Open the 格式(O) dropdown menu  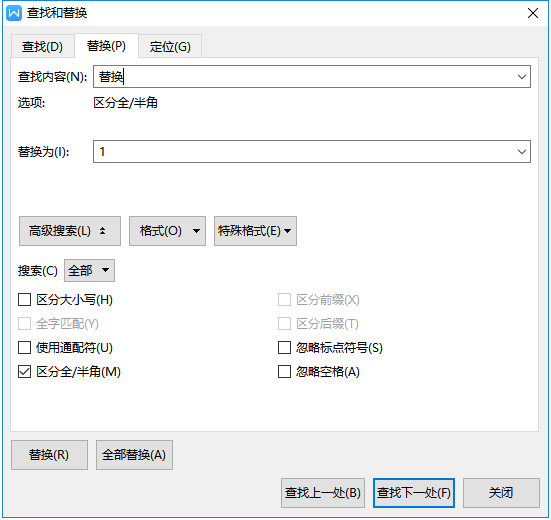[167, 231]
